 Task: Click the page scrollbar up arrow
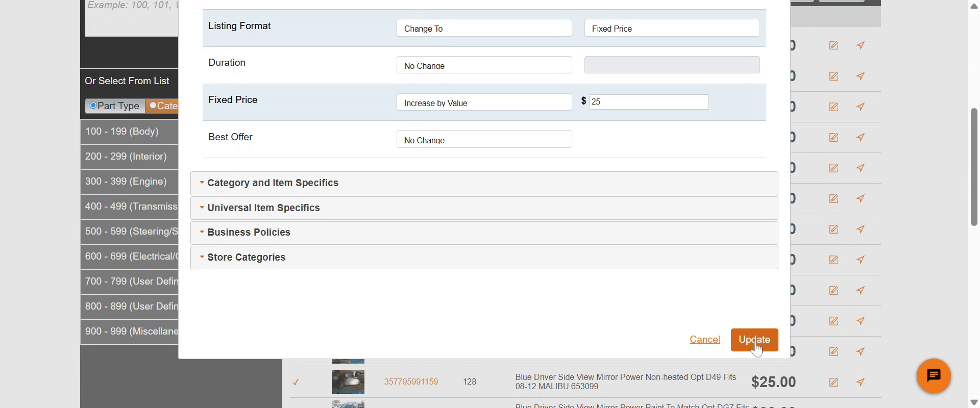[x=974, y=6]
